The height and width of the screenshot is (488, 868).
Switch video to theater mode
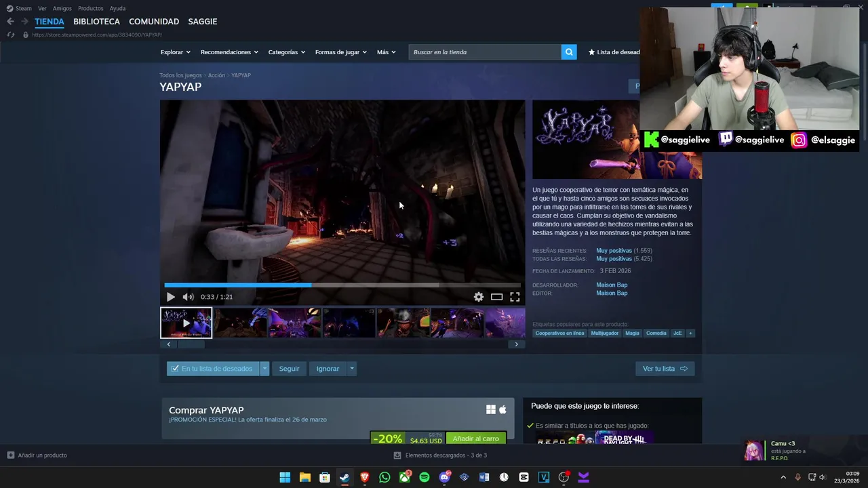(497, 297)
